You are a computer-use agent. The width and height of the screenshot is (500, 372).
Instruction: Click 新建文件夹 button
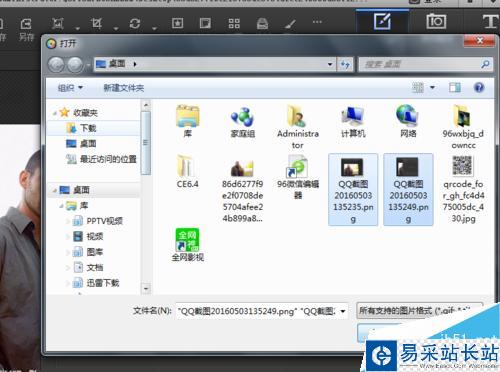pyautogui.click(x=124, y=88)
